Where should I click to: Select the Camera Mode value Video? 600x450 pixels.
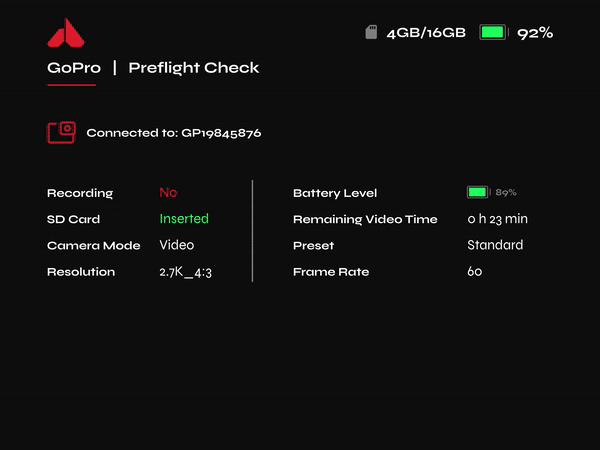[177, 245]
